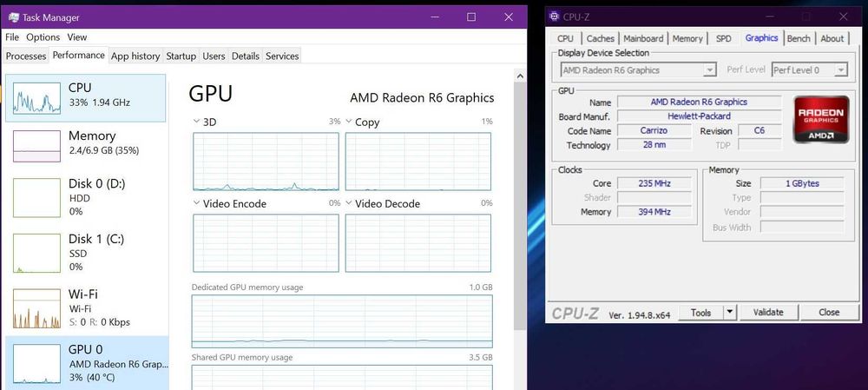Switch to the Memory tab in CPU-Z
This screenshot has width=868, height=390.
[687, 38]
